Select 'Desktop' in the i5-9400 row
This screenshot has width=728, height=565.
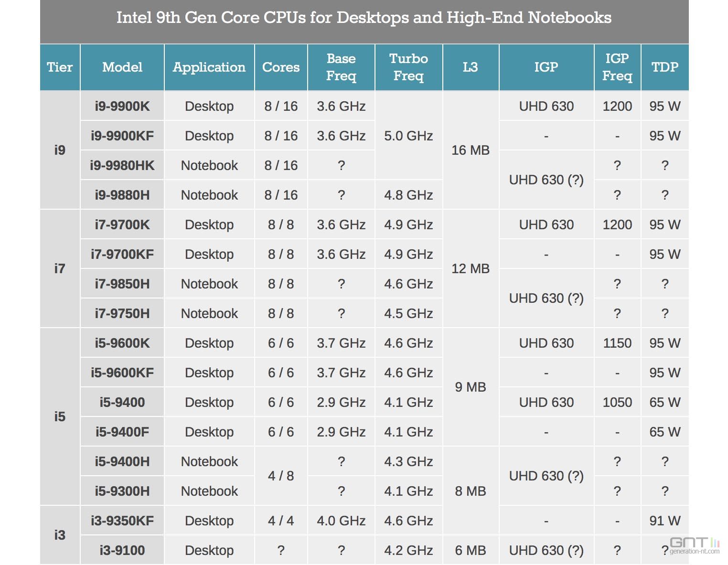(209, 402)
